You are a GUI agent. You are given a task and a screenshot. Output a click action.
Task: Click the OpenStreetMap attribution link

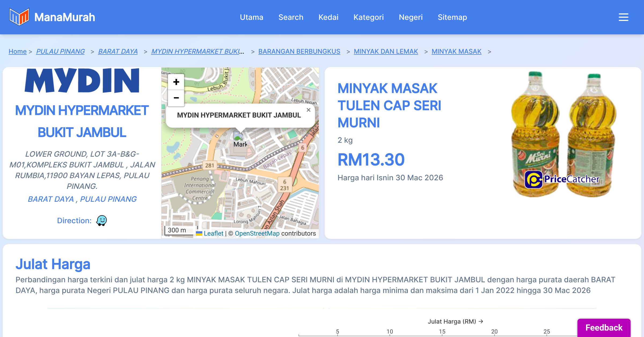coord(257,233)
